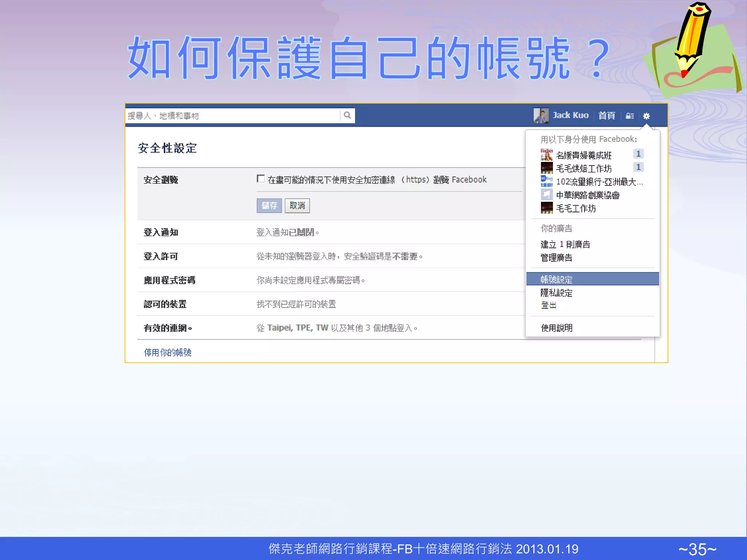Open the gear settings dropdown icon
The width and height of the screenshot is (747, 560).
click(x=646, y=116)
